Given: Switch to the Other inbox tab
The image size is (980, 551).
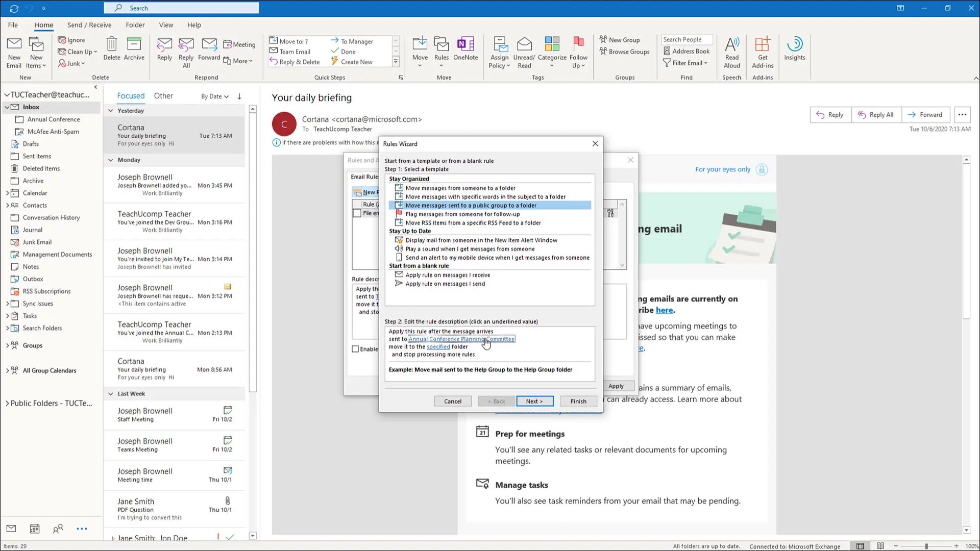Looking at the screenshot, I should coord(163,96).
